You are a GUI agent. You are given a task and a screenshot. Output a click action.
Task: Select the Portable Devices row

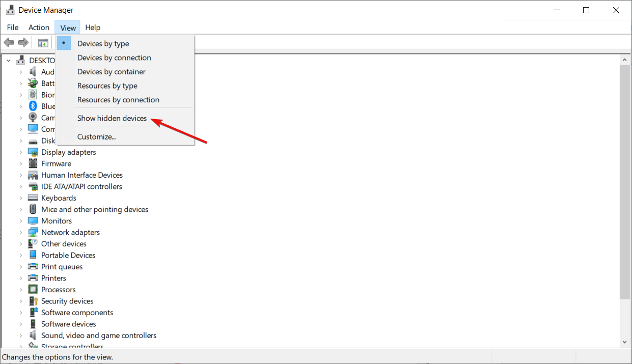(x=68, y=255)
